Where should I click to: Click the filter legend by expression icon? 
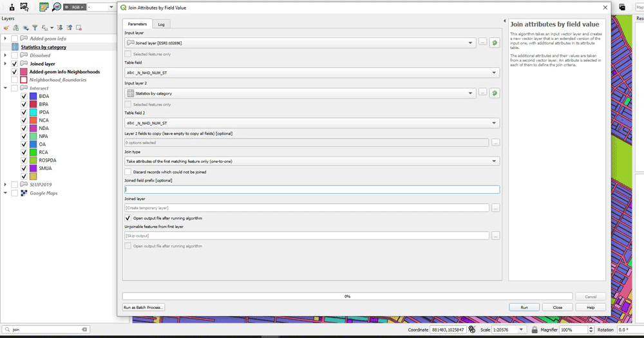pyautogui.click(x=44, y=28)
